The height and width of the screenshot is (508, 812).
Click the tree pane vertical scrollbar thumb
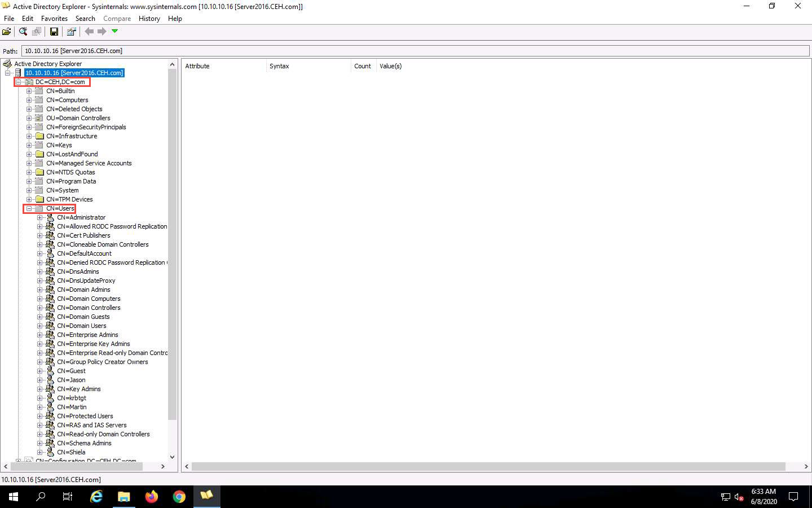coord(173,244)
